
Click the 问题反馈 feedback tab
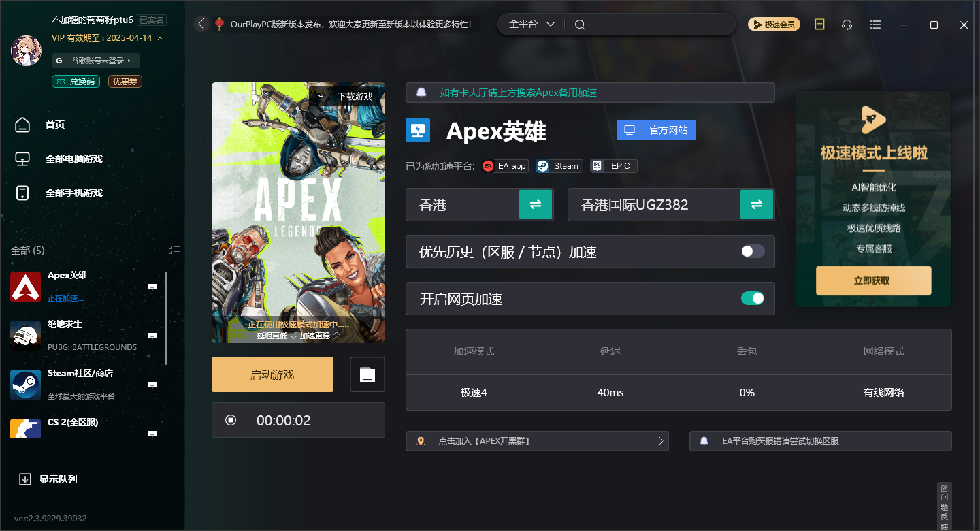944,508
